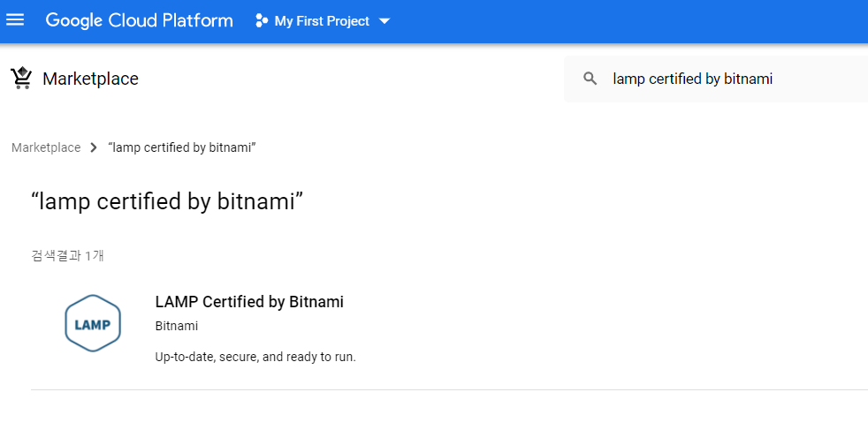Screen dimensions: 868x430
Task: Click the Marketplace shopping cart icon
Action: [x=21, y=79]
